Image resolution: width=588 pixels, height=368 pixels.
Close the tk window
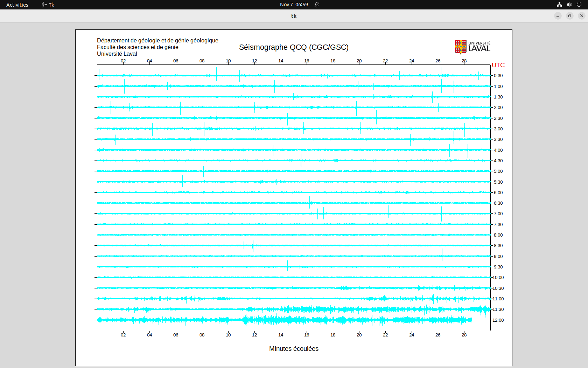pyautogui.click(x=582, y=16)
